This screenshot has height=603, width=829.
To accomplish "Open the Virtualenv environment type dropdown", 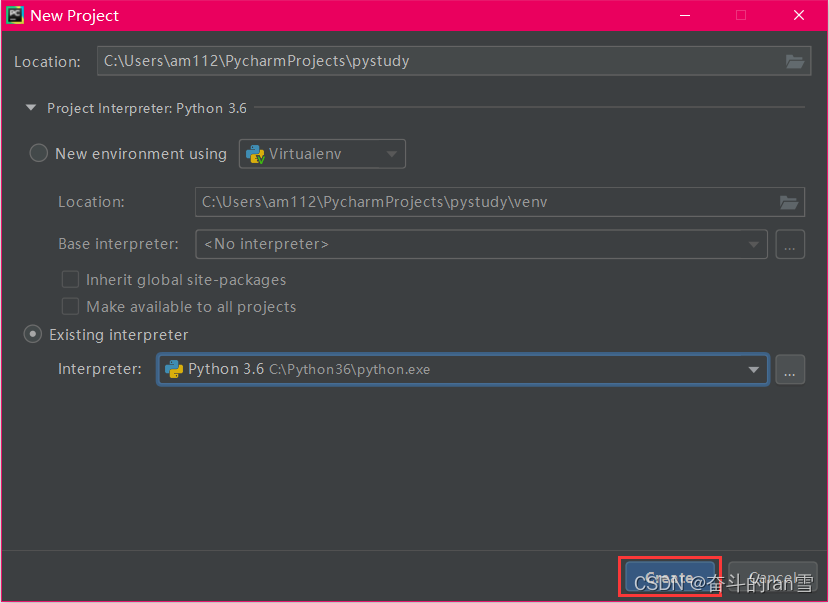I will coord(323,154).
